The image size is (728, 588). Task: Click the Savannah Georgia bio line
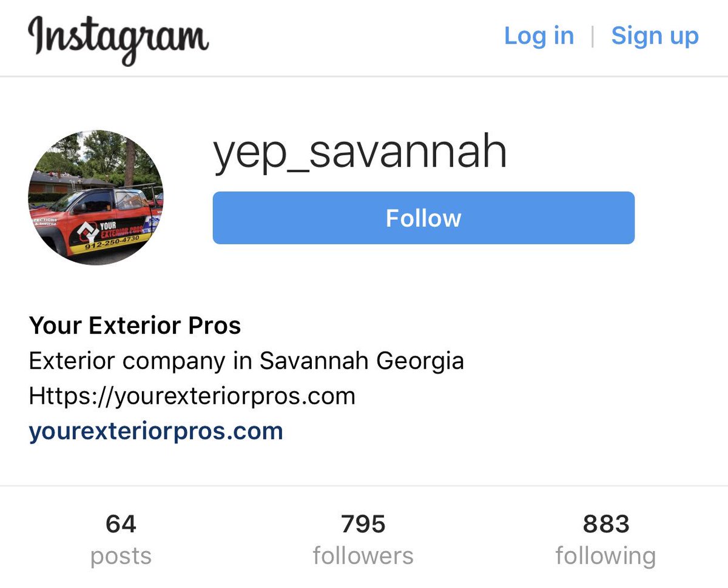point(246,361)
